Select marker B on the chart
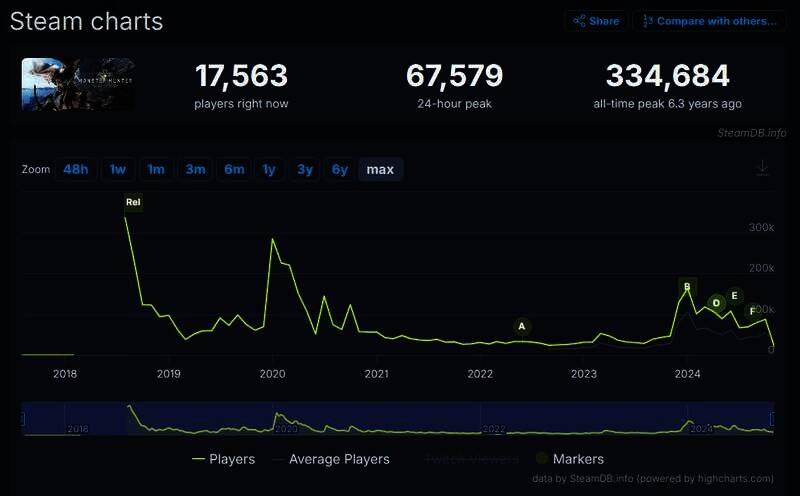Image resolution: width=800 pixels, height=496 pixels. point(686,287)
